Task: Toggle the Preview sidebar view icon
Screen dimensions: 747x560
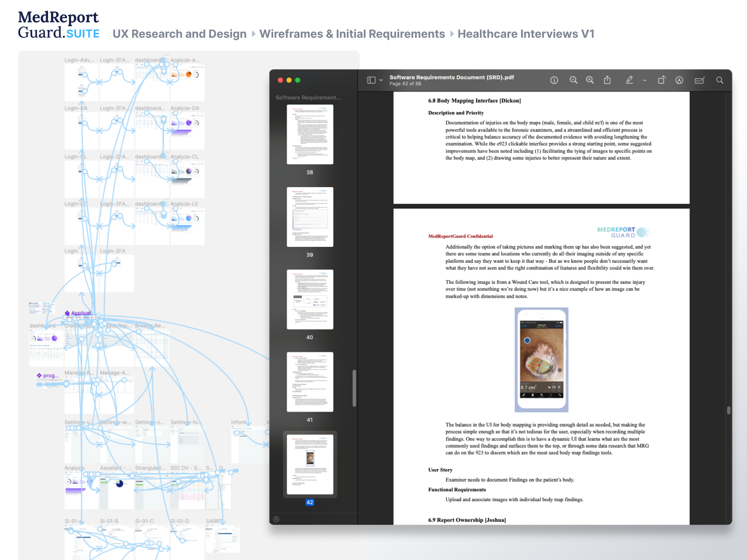Action: (371, 80)
